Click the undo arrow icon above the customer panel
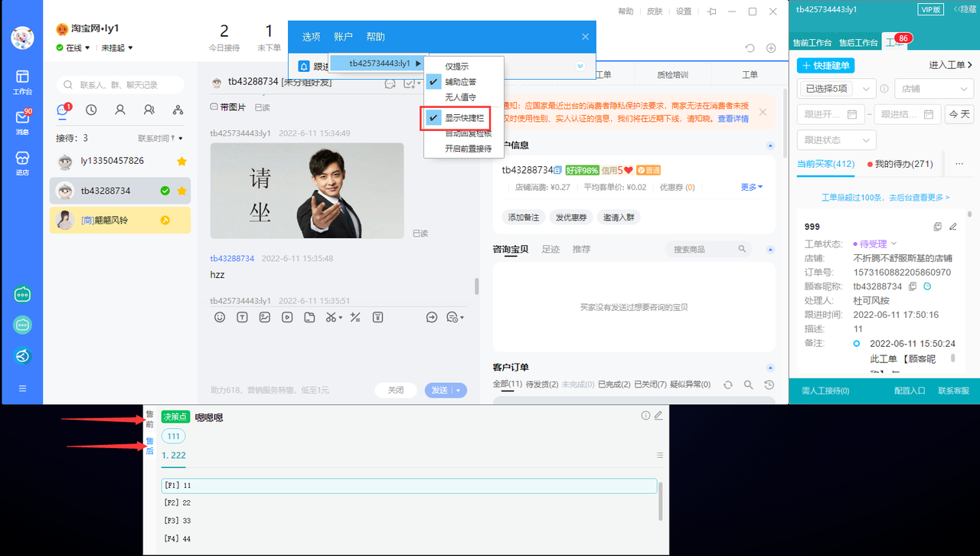The image size is (980, 556). 750,47
